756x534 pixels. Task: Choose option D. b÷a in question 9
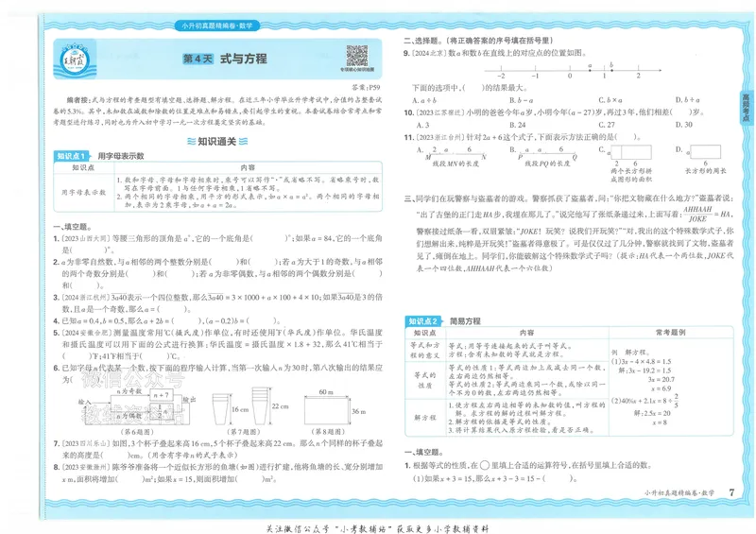point(688,100)
